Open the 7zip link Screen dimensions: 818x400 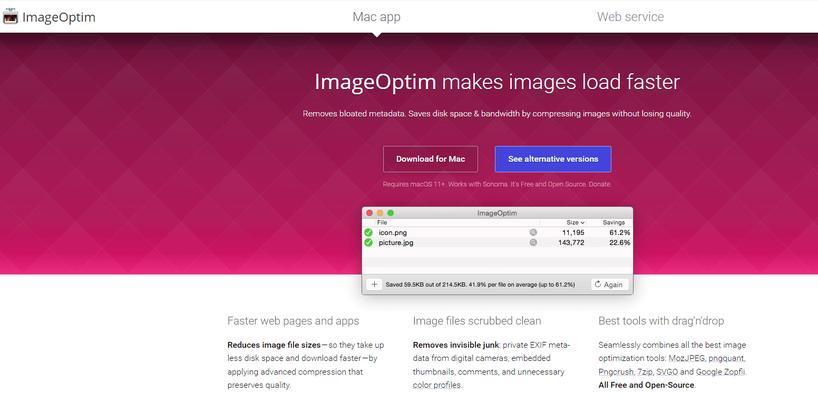pos(644,372)
